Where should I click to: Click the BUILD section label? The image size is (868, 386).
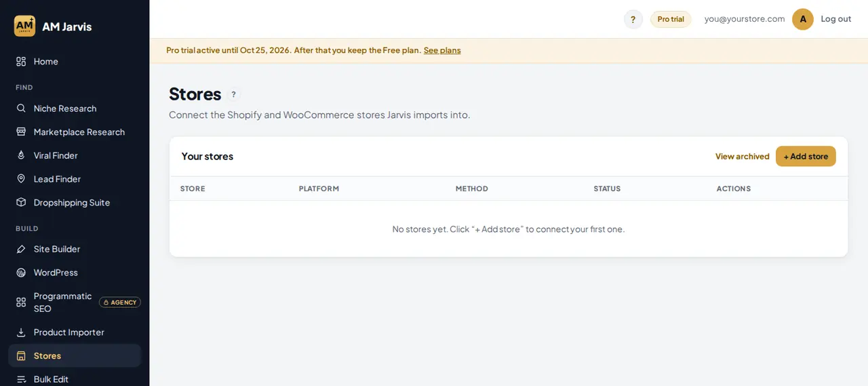27,229
